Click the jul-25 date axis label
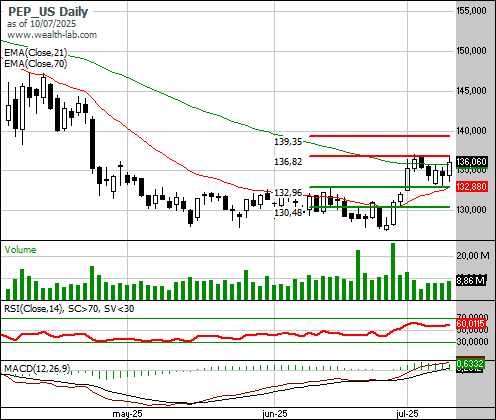This screenshot has width=496, height=420. pyautogui.click(x=407, y=414)
